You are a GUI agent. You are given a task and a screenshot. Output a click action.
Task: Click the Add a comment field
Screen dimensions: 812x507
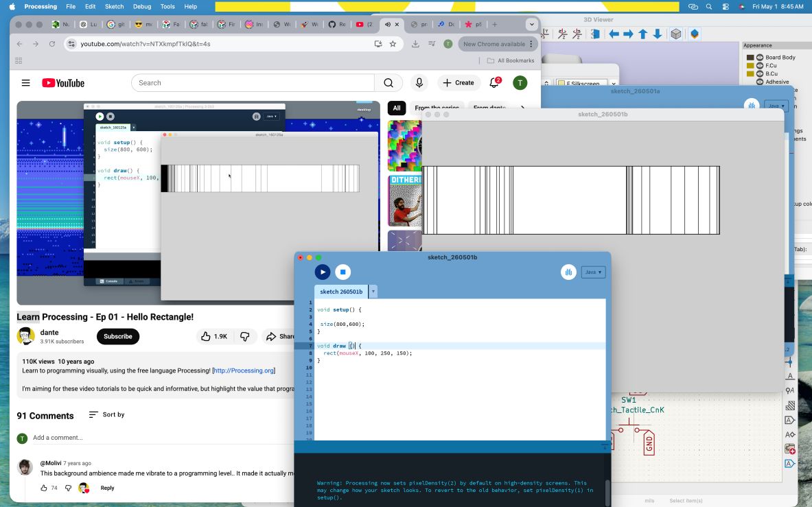tap(163, 438)
